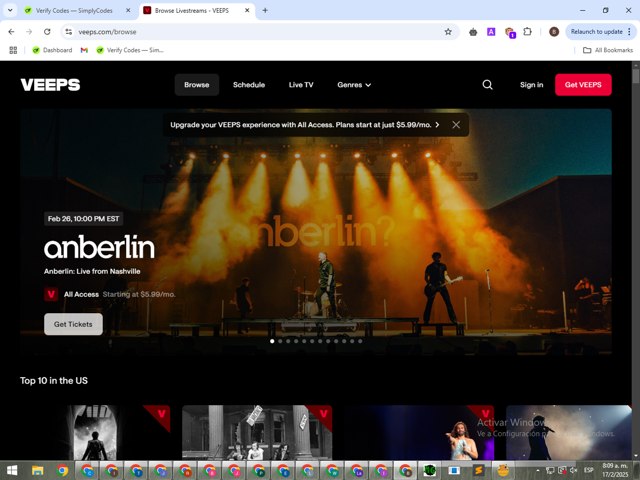Expand the Genres dropdown

pyautogui.click(x=354, y=85)
